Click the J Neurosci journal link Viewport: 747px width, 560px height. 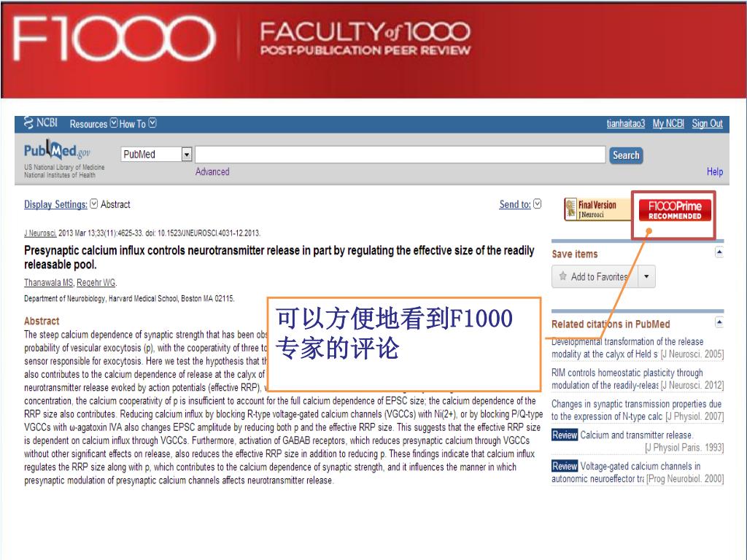point(40,233)
